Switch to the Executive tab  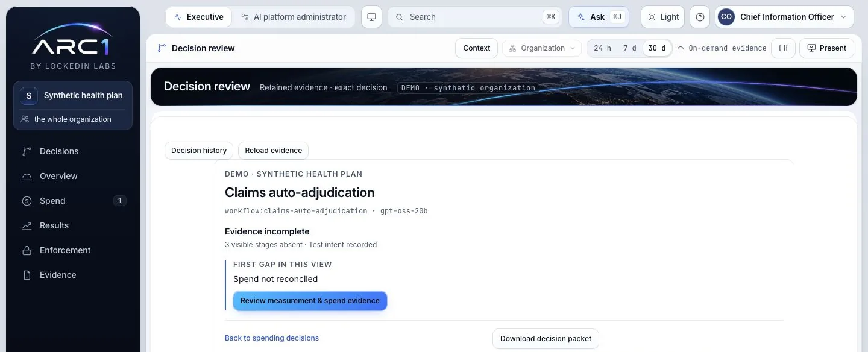(198, 17)
